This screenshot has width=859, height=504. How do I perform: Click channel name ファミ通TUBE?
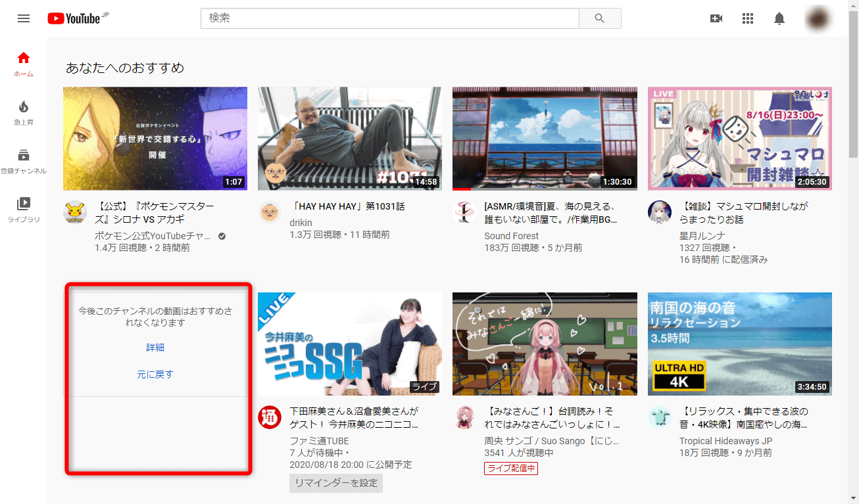coord(319,441)
